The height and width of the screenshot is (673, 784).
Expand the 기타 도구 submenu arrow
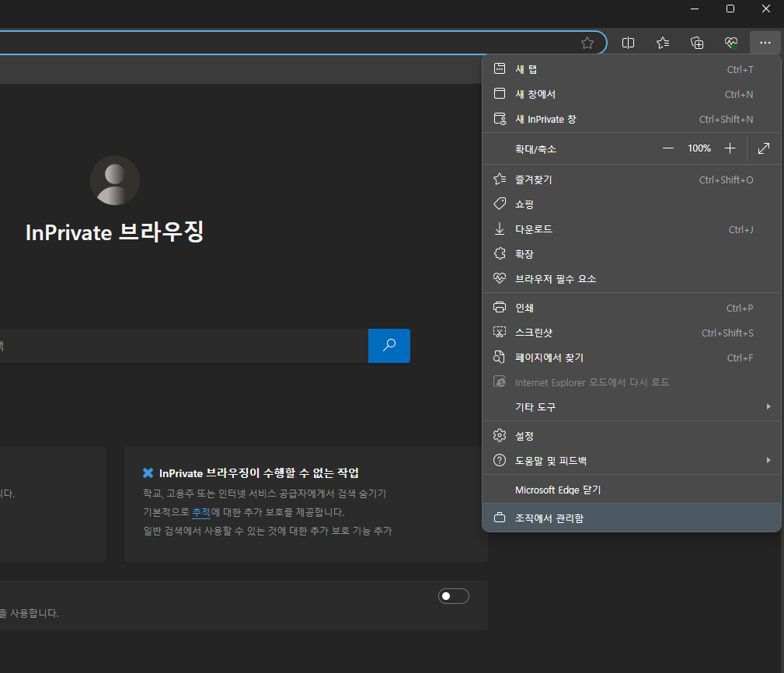[x=768, y=406]
